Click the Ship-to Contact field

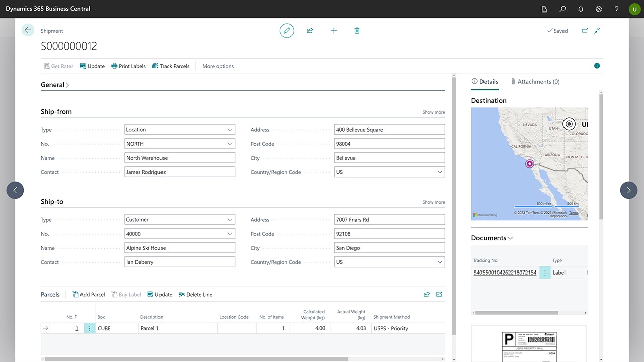coord(180,262)
